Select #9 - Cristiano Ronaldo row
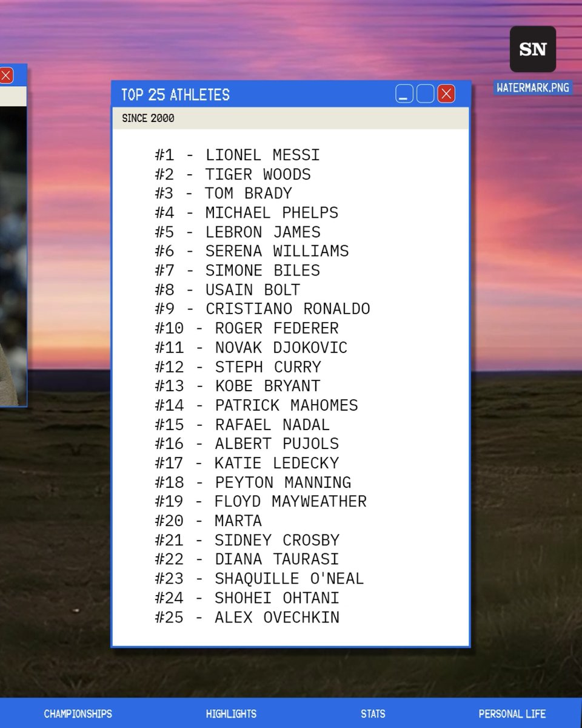The image size is (582, 728). click(262, 309)
